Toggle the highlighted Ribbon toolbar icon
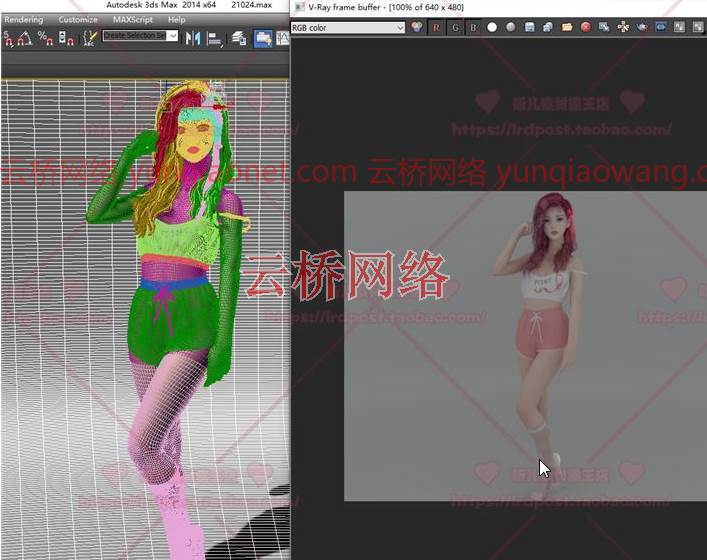This screenshot has width=707, height=560. [x=263, y=39]
